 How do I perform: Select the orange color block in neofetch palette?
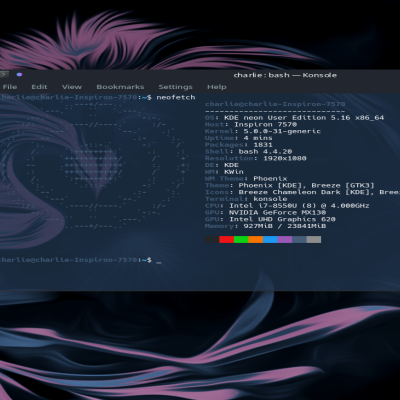pos(256,239)
